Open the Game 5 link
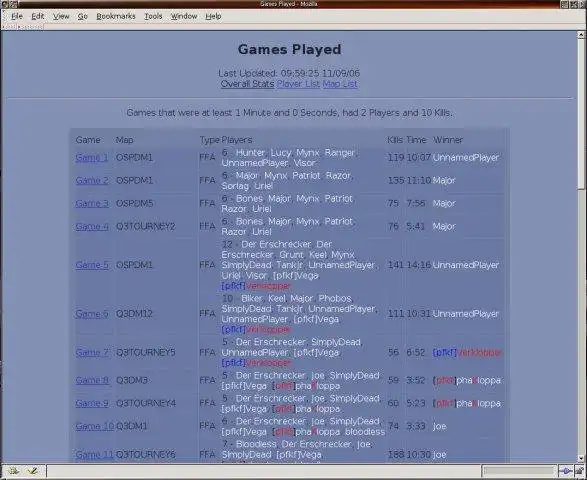 point(92,265)
